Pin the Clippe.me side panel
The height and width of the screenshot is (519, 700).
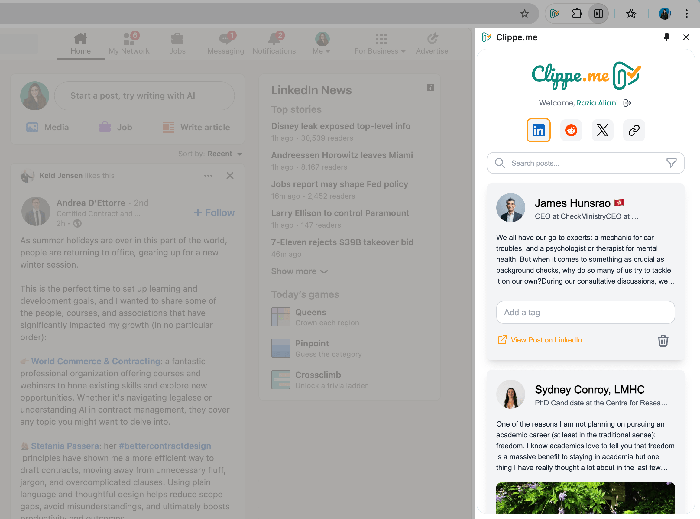667,37
